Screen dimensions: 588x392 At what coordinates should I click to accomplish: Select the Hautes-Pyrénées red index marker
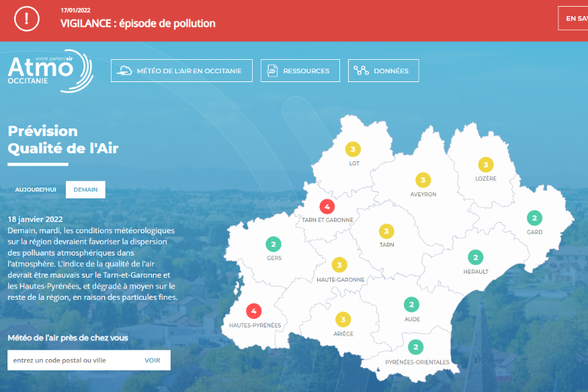coord(254,311)
